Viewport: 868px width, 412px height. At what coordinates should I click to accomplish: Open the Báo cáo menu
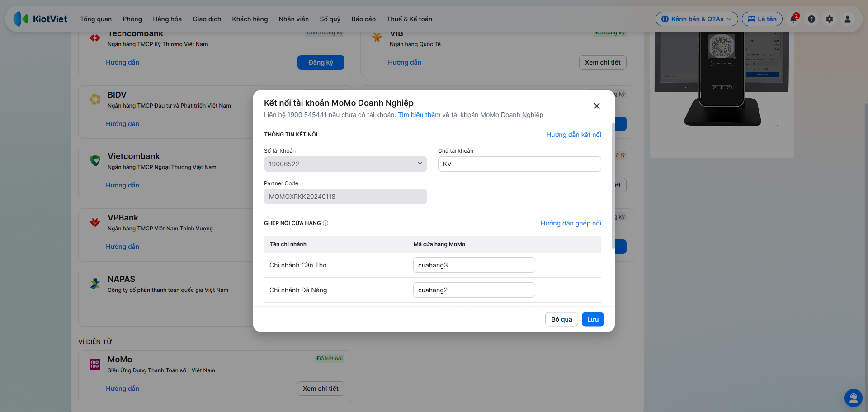(363, 19)
